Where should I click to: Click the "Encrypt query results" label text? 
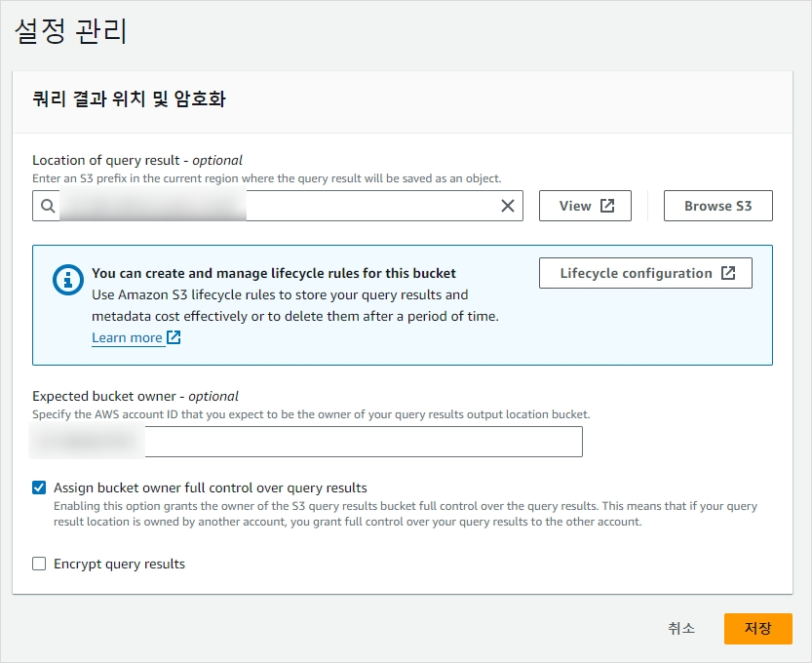[x=119, y=564]
